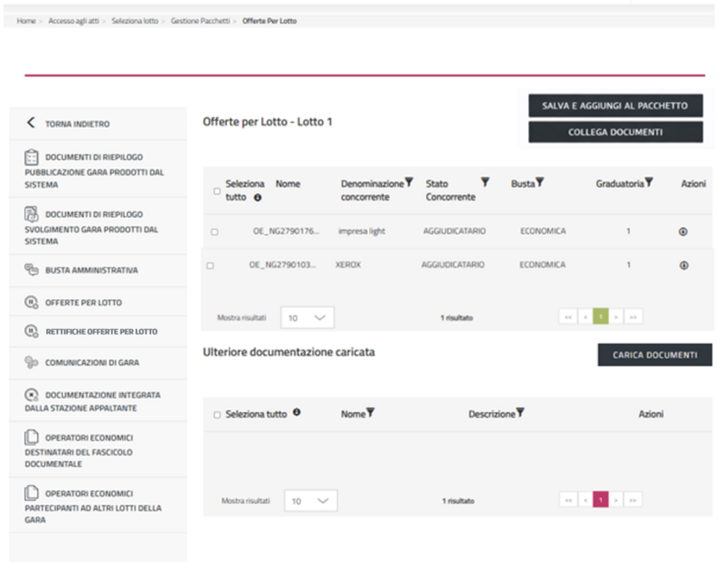Click AGGIUDICATARIO status in XEROX row
The height and width of the screenshot is (588, 718).
tap(453, 264)
